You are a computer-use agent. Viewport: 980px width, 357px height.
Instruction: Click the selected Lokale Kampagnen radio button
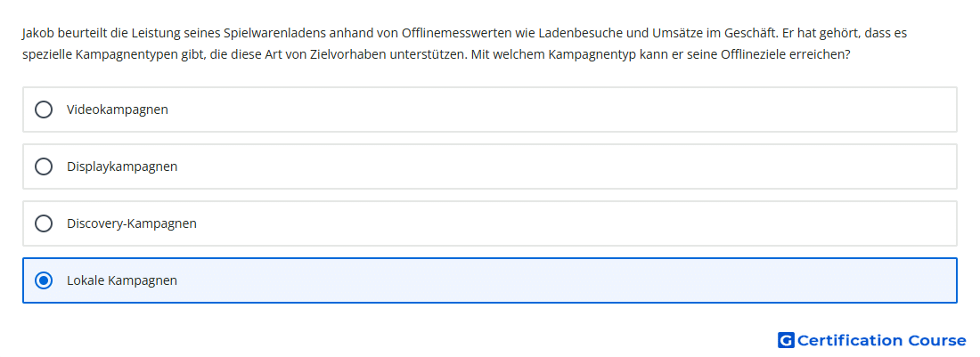point(44,280)
